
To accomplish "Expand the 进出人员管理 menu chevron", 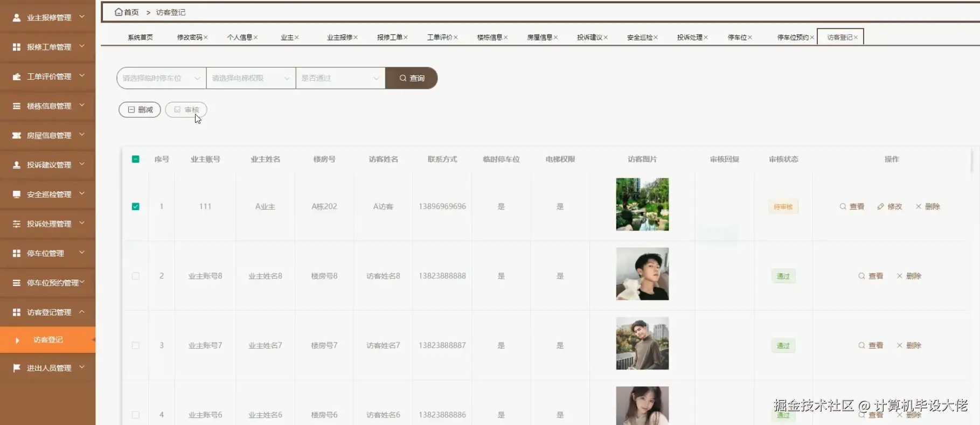I will click(x=82, y=367).
